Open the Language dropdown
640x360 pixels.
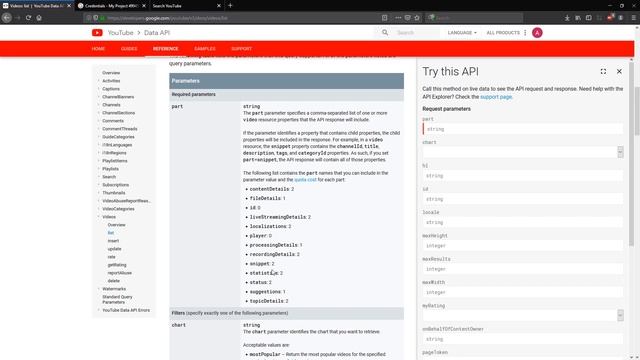point(462,33)
